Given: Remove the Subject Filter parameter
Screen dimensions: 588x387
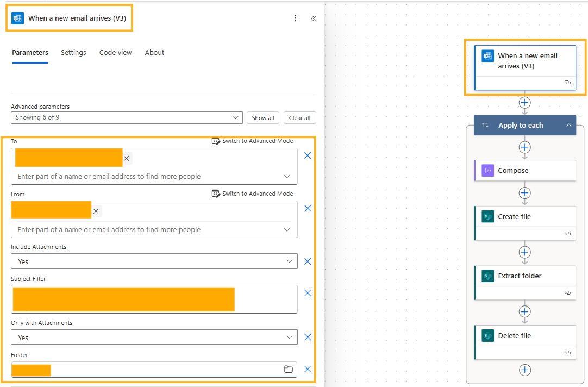Looking at the screenshot, I should 308,293.
